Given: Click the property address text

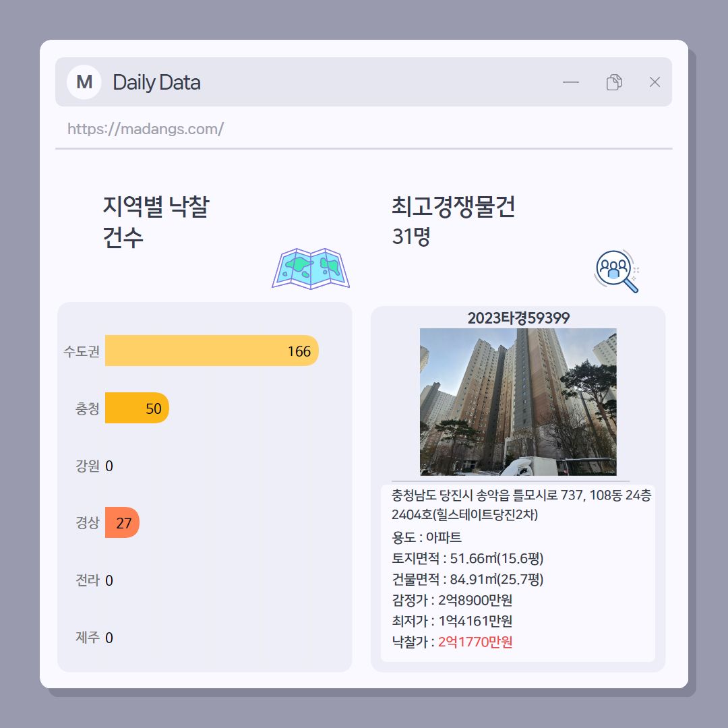Looking at the screenshot, I should pyautogui.click(x=521, y=505).
